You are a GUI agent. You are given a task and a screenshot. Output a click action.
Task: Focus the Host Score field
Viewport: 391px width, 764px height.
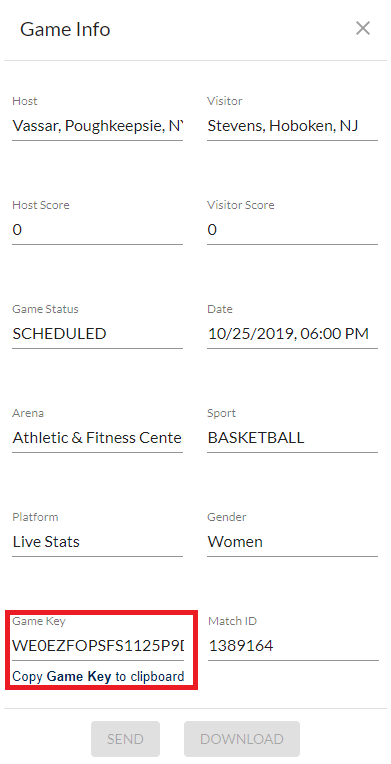(x=98, y=230)
